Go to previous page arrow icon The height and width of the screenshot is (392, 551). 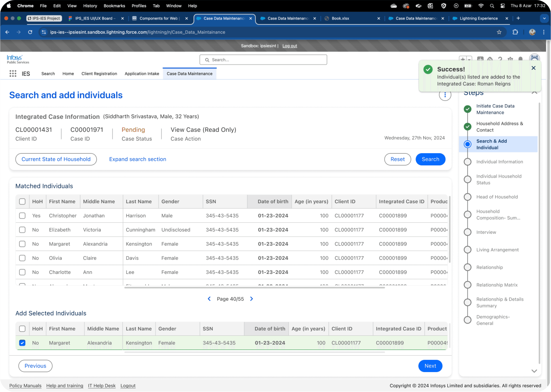tap(209, 299)
